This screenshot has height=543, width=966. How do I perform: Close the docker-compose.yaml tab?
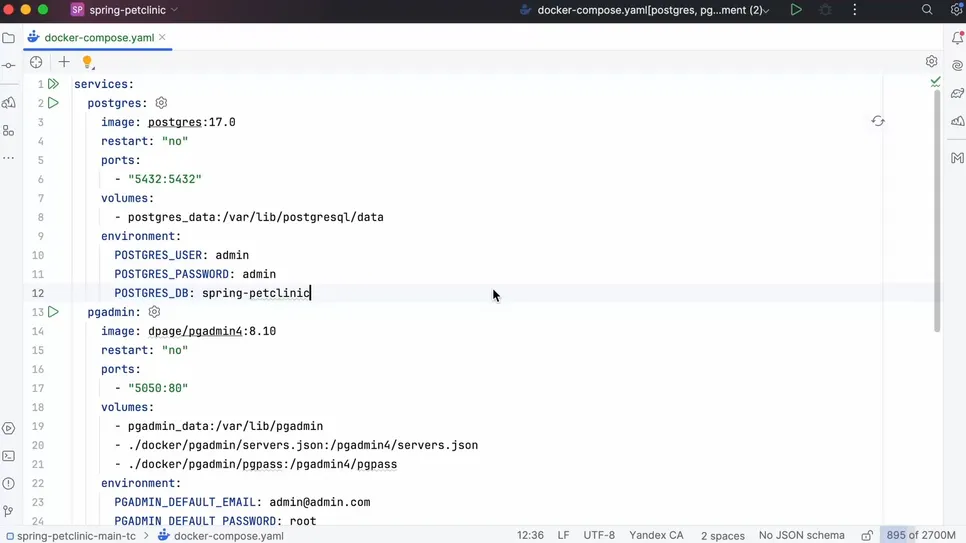162,38
